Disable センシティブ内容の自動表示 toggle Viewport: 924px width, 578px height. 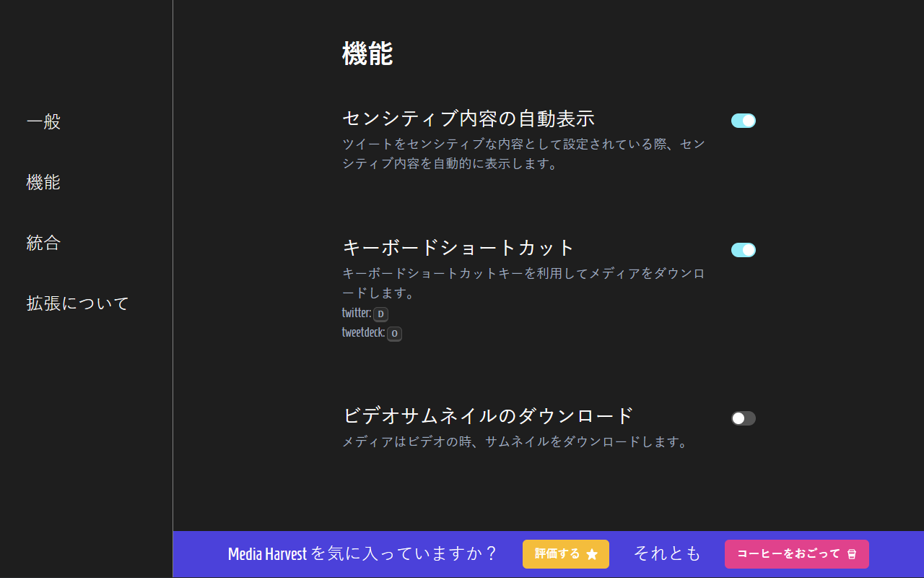744,121
